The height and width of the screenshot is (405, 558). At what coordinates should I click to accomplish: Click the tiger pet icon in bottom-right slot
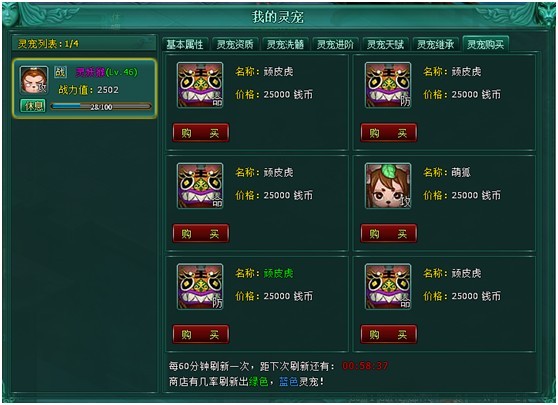click(x=388, y=286)
